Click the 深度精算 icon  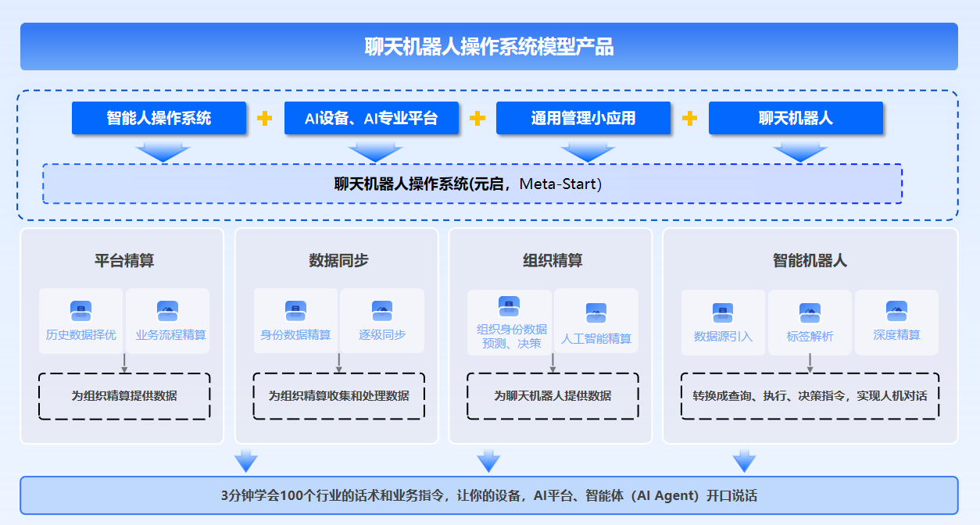[896, 311]
